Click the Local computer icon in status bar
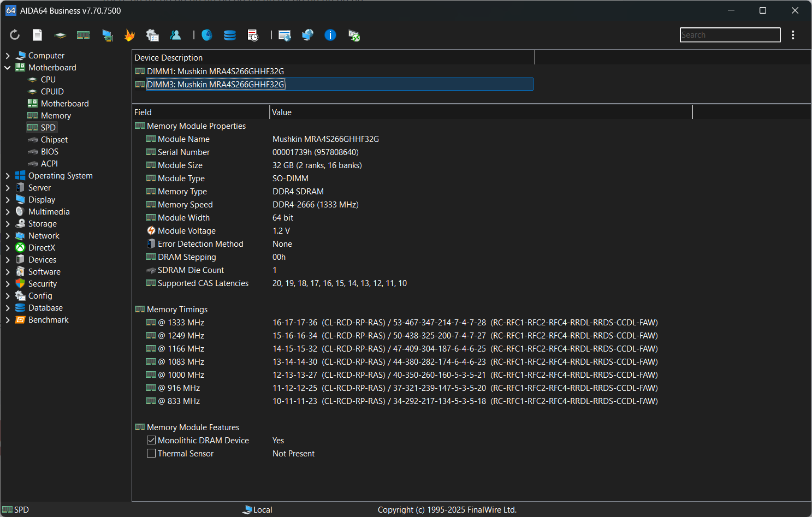 (x=247, y=509)
